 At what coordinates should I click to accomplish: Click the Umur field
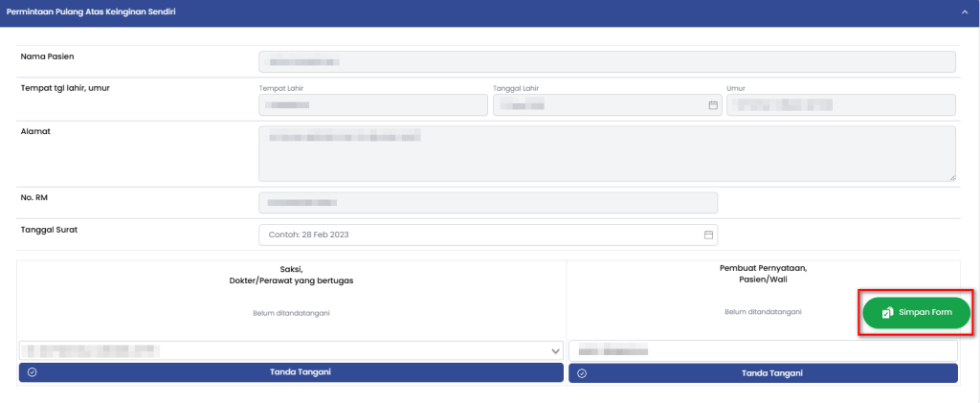pos(840,105)
